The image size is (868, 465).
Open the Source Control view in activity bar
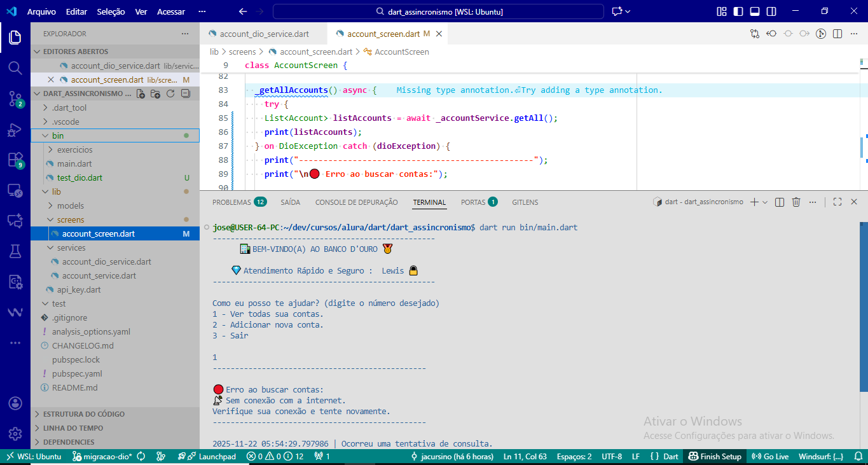15,98
